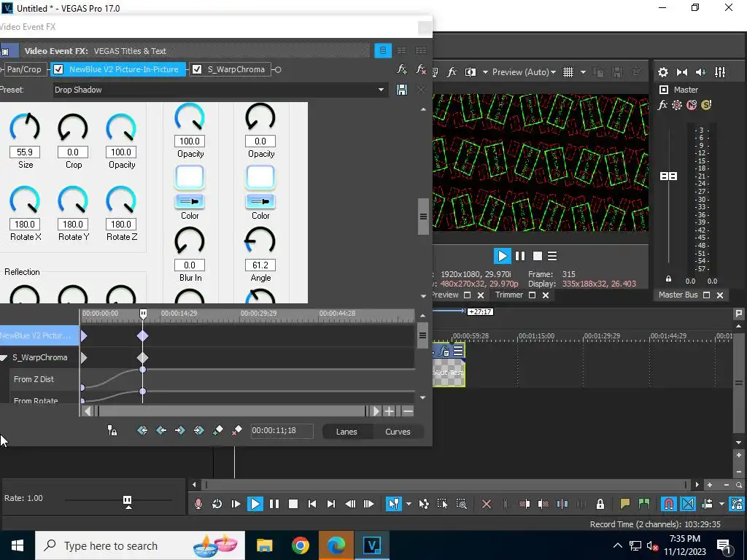Insert a region with green icon

click(643, 504)
